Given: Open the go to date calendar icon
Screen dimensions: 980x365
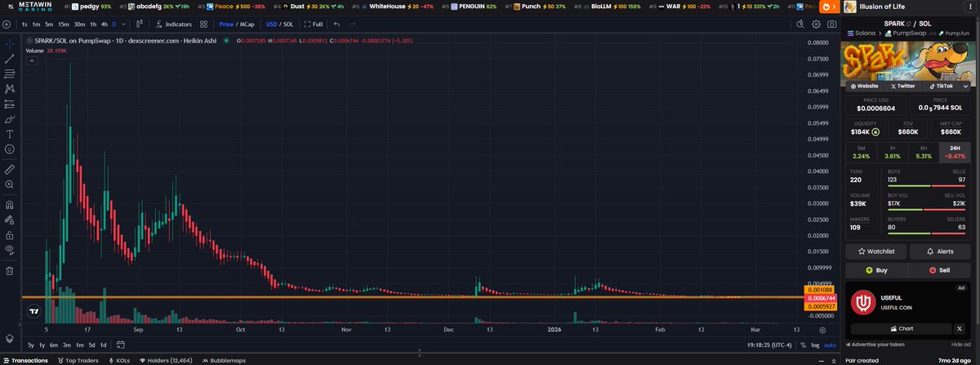Looking at the screenshot, I should (120, 345).
